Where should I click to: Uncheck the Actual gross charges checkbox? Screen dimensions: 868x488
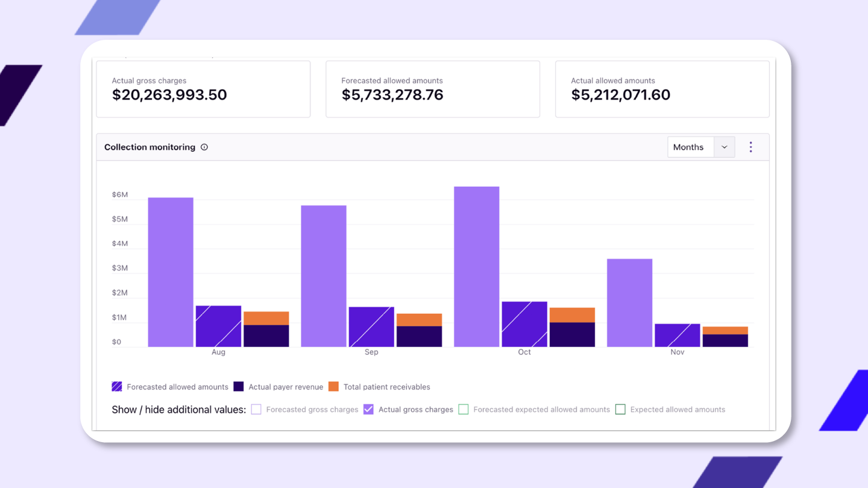(x=369, y=410)
